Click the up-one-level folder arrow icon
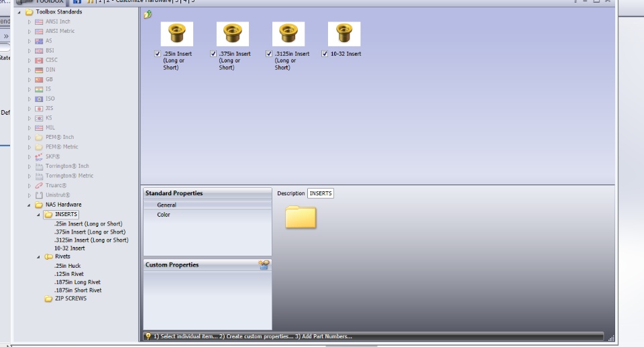This screenshot has height=347, width=644. (148, 15)
